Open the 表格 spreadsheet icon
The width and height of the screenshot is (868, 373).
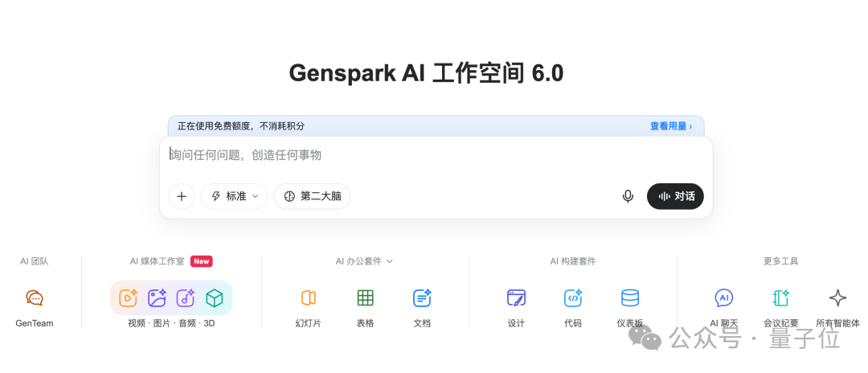(366, 298)
